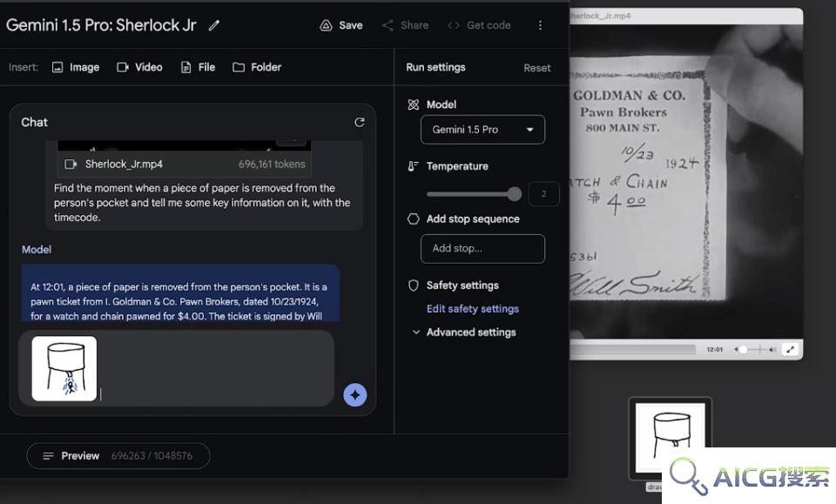Image resolution: width=836 pixels, height=504 pixels.
Task: Click the hexagon Add stop sequence icon
Action: pyautogui.click(x=413, y=219)
